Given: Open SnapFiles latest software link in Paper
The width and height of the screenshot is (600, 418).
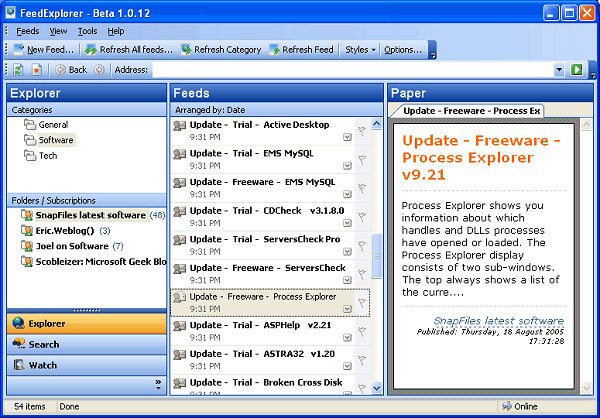Looking at the screenshot, I should (x=498, y=321).
